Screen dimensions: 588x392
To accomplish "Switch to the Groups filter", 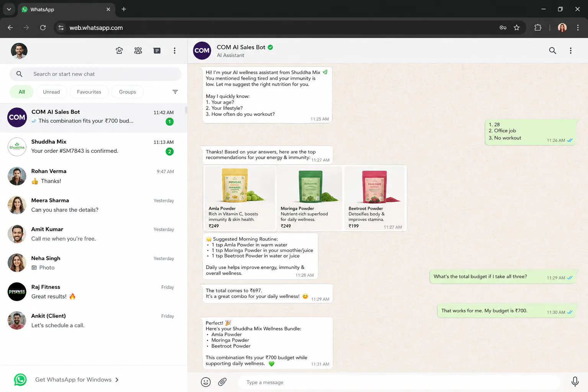I will coord(127,92).
